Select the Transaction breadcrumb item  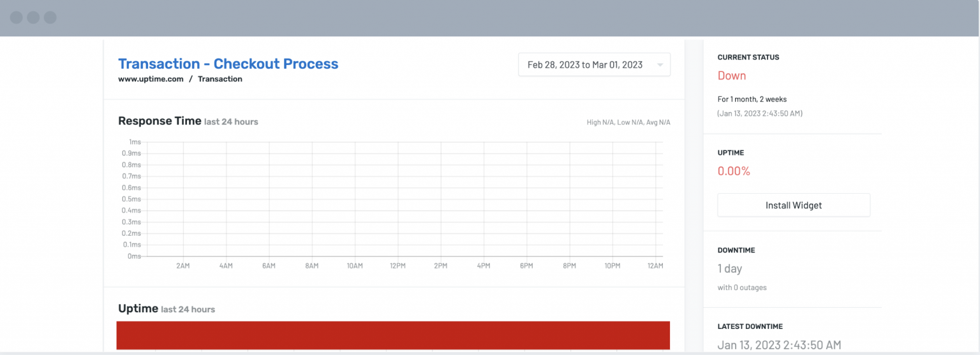[219, 79]
